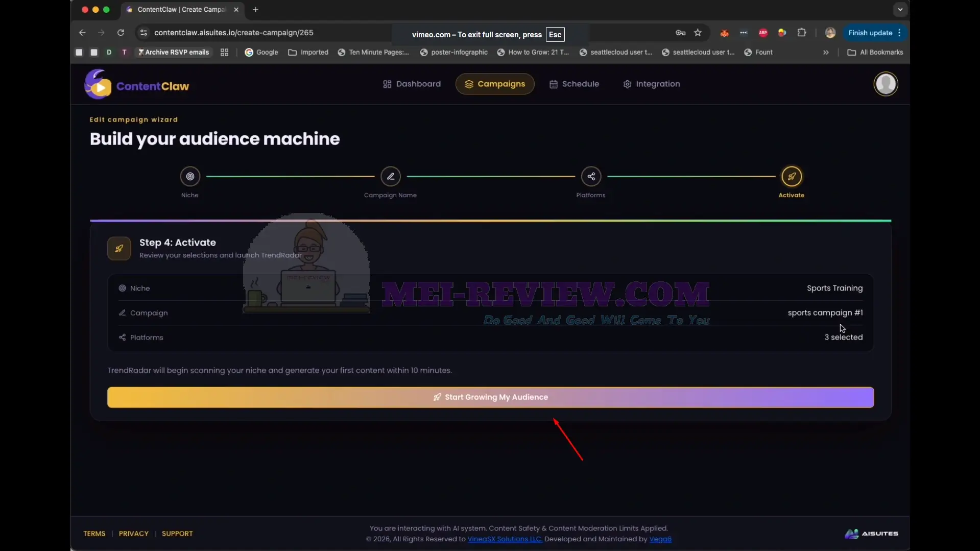980x551 pixels.
Task: Open the Google bookmark
Action: pos(261,52)
